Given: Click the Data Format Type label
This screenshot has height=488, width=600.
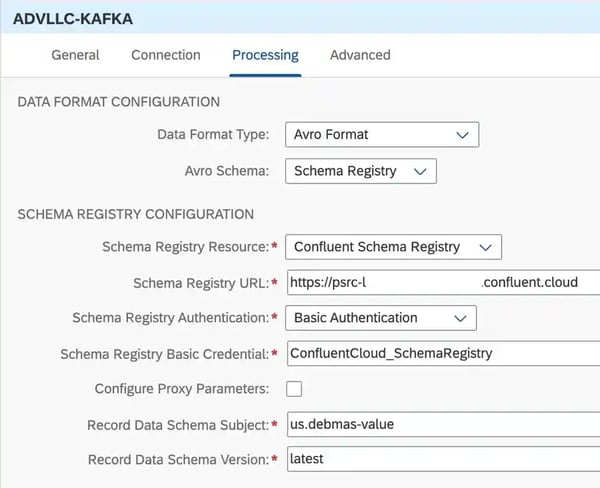Looking at the screenshot, I should point(213,135).
